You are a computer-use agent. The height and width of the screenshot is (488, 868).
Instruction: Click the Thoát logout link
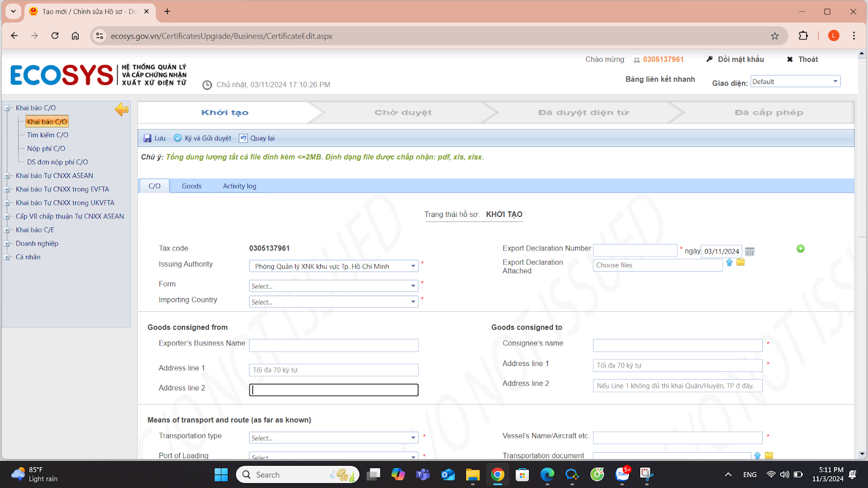click(808, 59)
